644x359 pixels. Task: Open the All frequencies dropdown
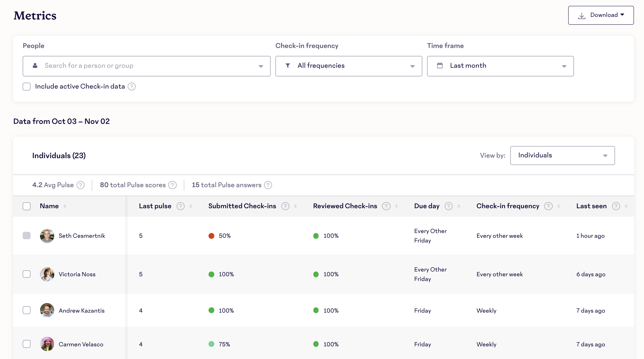pyautogui.click(x=349, y=66)
